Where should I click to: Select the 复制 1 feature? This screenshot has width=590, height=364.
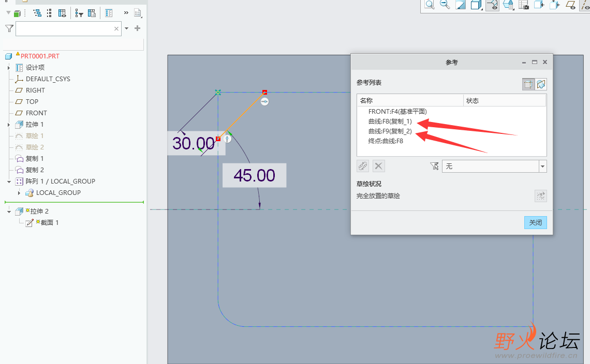click(x=34, y=158)
